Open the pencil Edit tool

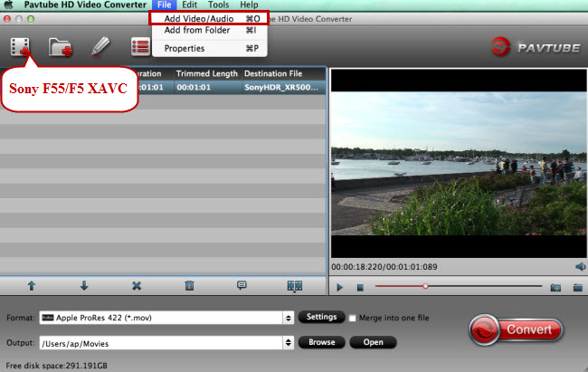100,47
